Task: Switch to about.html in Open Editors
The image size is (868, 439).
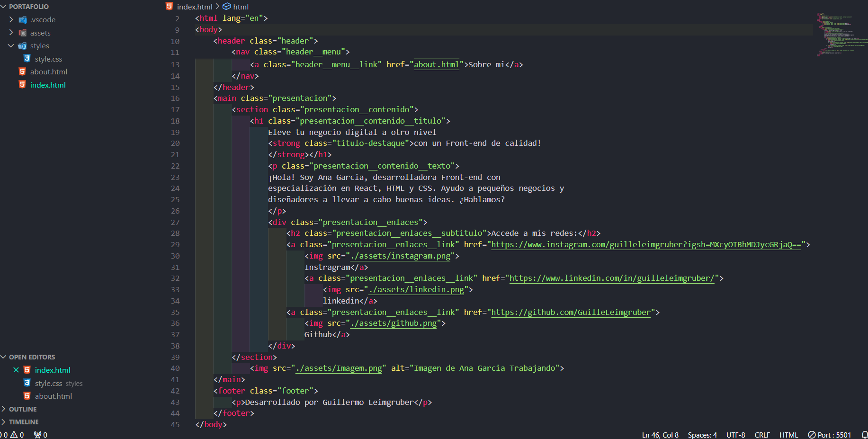Action: 54,396
